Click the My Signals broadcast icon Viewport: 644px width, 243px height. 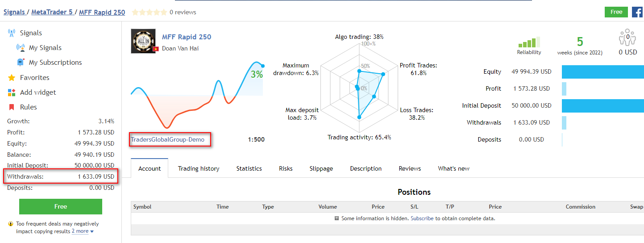21,48
